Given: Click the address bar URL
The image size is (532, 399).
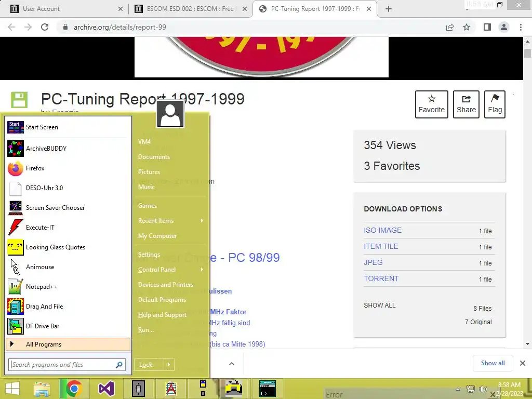Looking at the screenshot, I should pyautogui.click(x=120, y=27).
